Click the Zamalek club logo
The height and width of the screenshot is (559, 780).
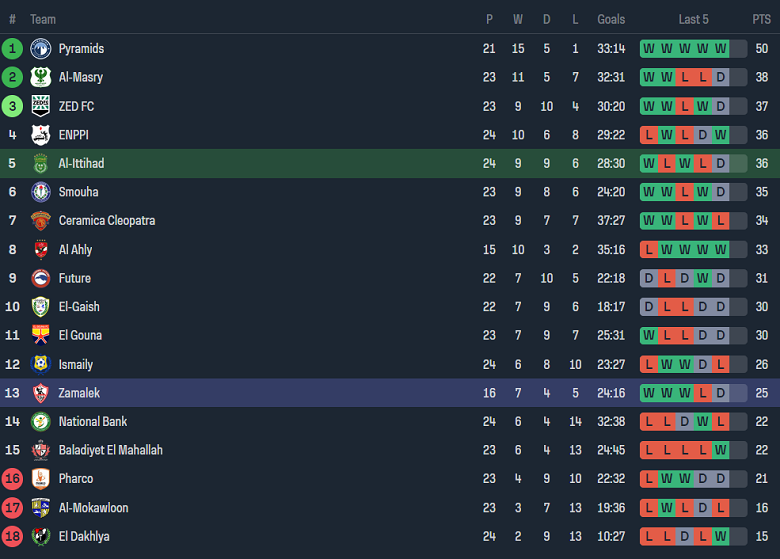pyautogui.click(x=40, y=393)
